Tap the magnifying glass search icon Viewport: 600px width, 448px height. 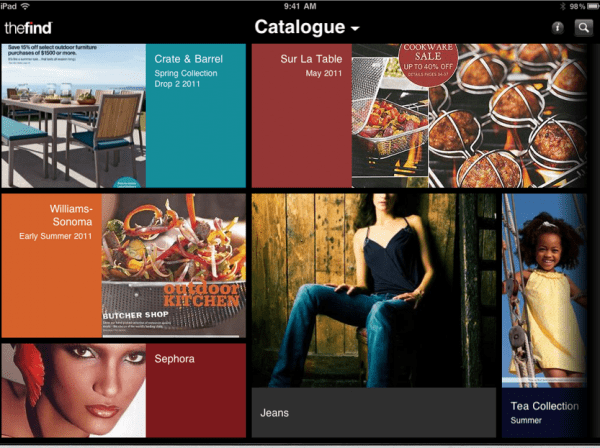[584, 28]
